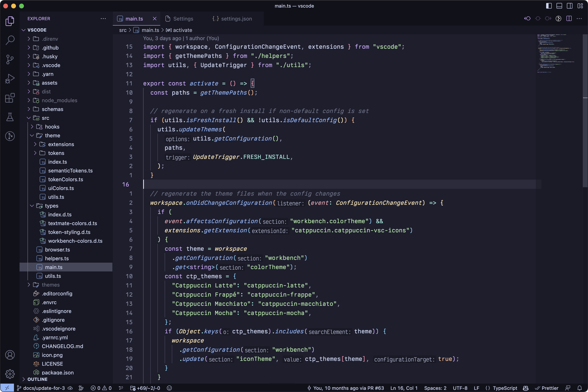Toggle the bottom panel layout button
Image resolution: width=588 pixels, height=392 pixels.
click(x=559, y=6)
